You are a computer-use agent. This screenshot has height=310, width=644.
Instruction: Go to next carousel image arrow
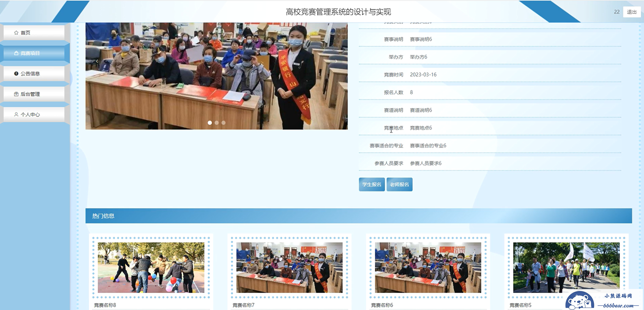click(336, 61)
